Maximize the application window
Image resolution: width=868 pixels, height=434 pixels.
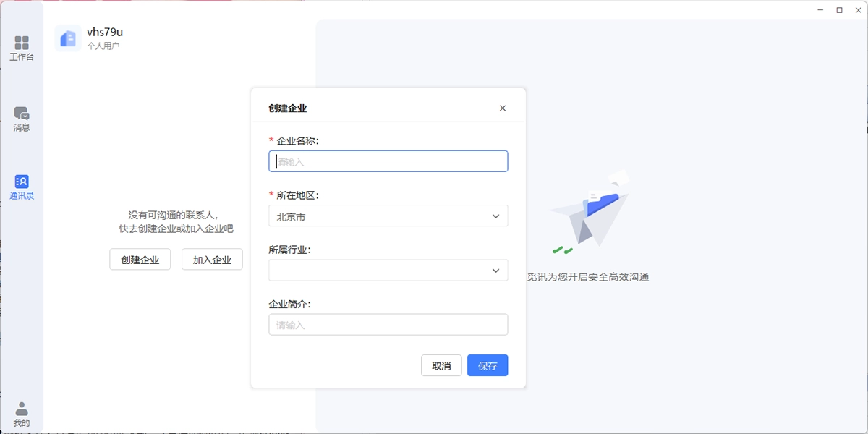(840, 10)
